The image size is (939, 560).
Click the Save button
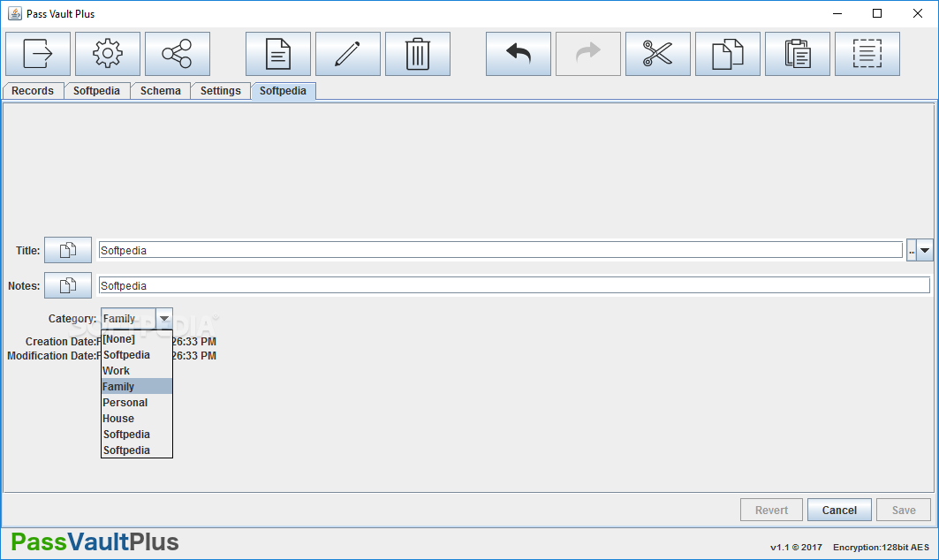(904, 510)
